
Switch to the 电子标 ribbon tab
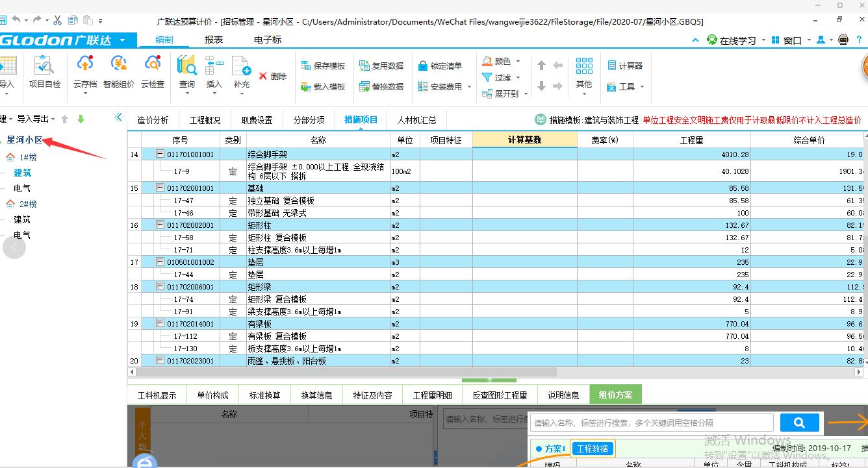click(268, 40)
